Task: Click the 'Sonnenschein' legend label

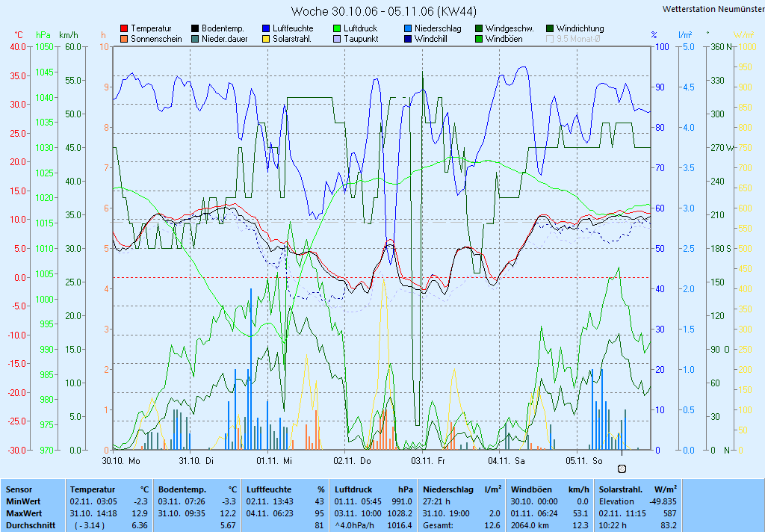Action: (156, 39)
